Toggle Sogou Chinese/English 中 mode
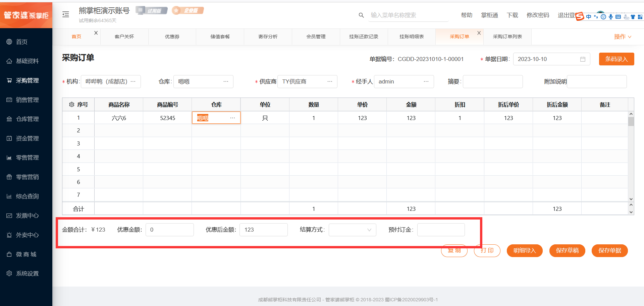The width and height of the screenshot is (644, 306). point(589,17)
